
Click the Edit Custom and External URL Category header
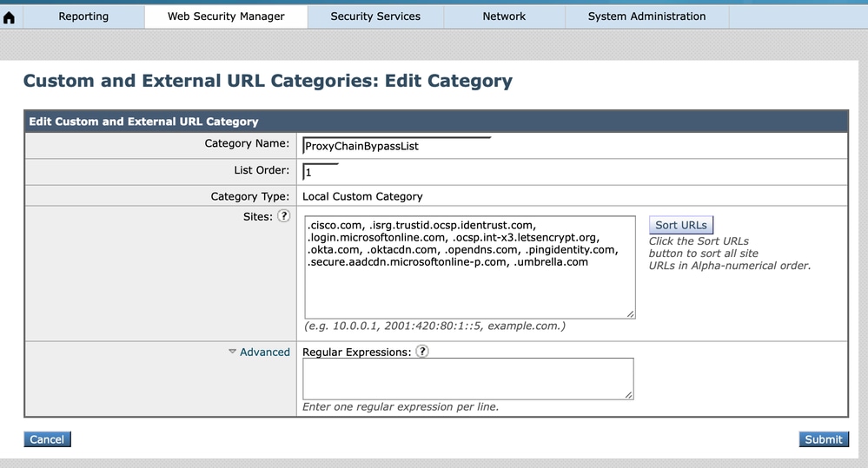click(143, 122)
